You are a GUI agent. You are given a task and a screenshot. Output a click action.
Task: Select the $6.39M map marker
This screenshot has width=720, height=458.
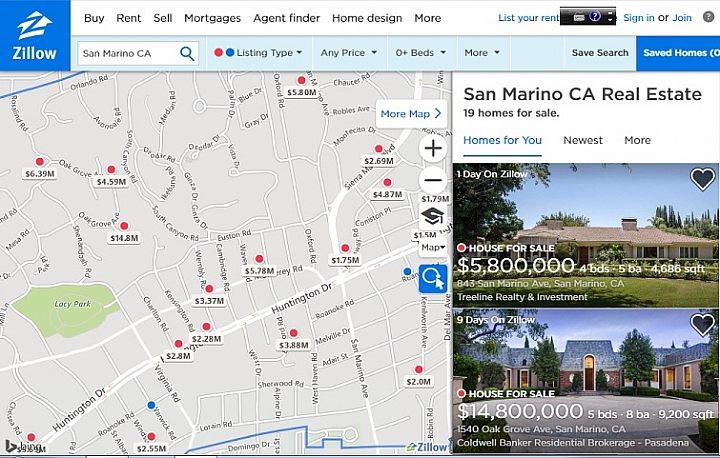[40, 162]
